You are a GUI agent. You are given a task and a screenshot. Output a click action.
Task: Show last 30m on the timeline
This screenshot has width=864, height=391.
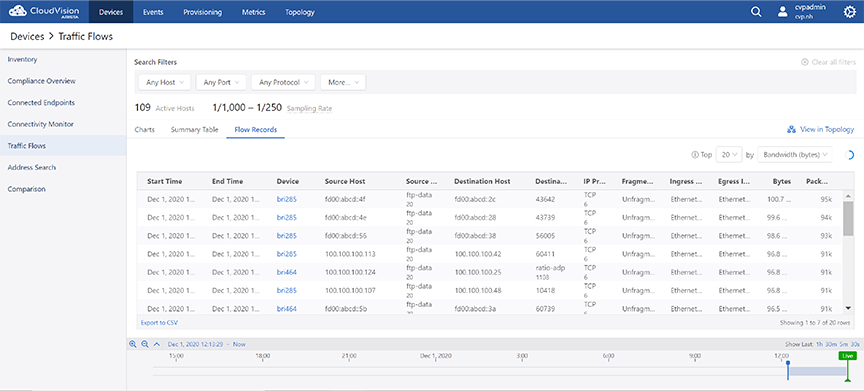[830, 344]
